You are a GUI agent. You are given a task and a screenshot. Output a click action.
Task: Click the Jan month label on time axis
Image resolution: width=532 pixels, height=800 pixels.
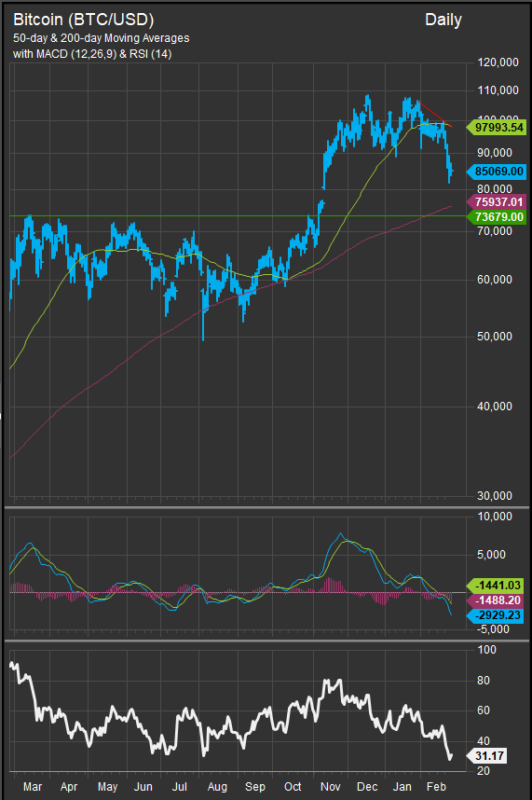point(402,787)
